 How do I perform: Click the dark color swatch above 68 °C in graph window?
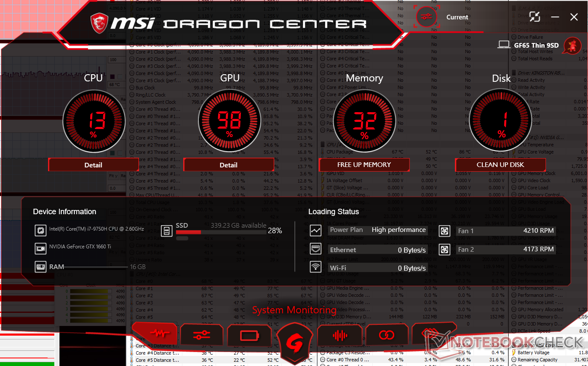(x=112, y=77)
